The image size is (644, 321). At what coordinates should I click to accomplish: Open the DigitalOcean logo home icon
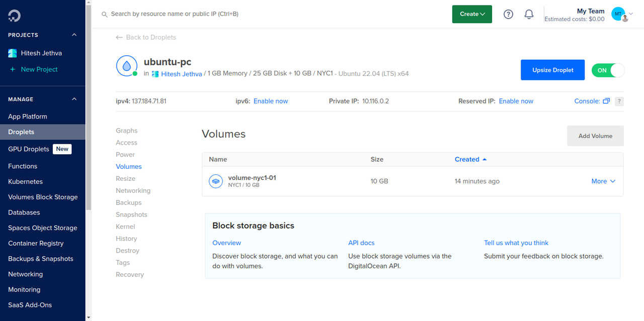point(14,16)
